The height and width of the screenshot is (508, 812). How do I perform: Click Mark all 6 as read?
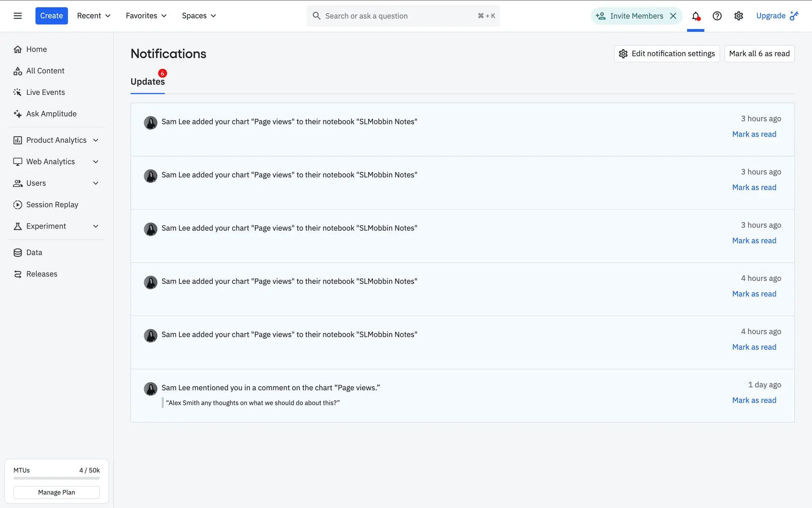click(759, 54)
